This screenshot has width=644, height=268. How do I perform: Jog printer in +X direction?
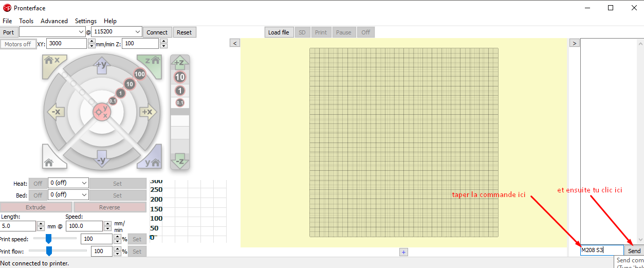[x=148, y=112]
